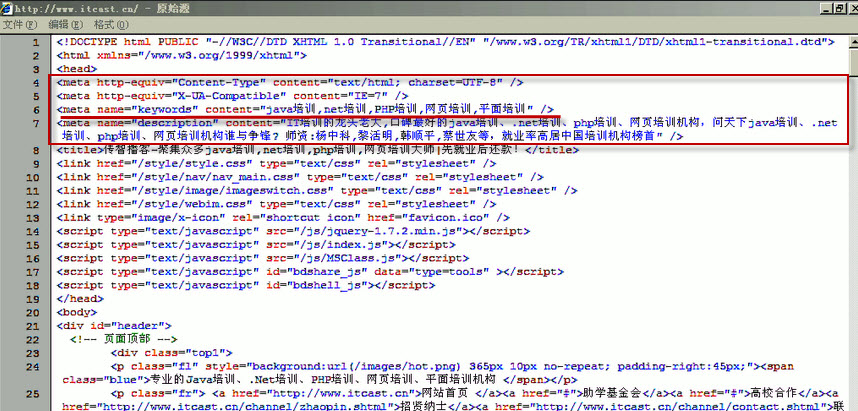
Task: Click the jquery-1.7.2.min.js script line
Action: pos(293,231)
